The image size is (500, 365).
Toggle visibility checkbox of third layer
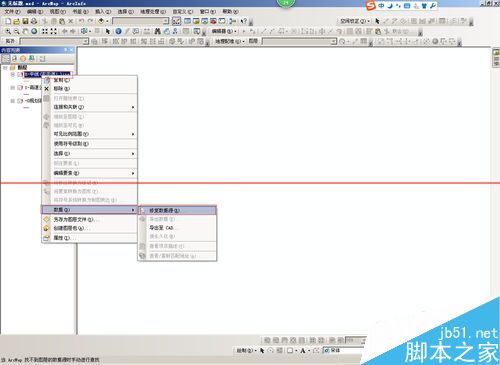tap(20, 101)
